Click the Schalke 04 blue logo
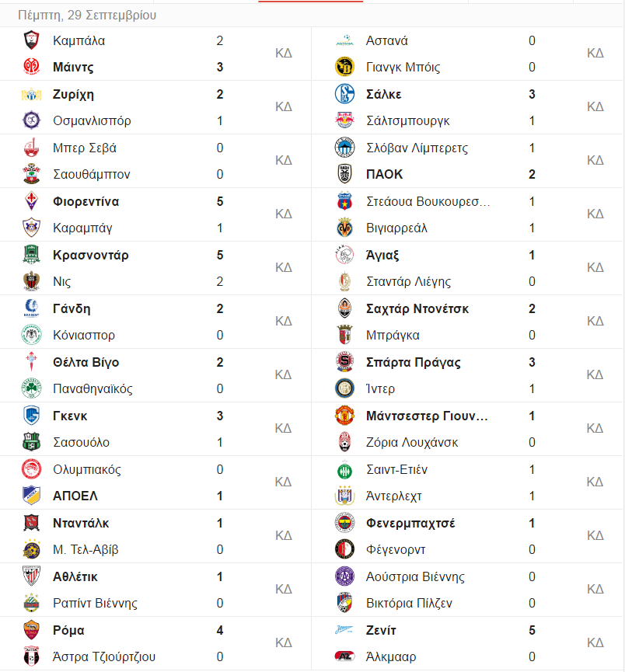The image size is (625, 672). [x=344, y=94]
